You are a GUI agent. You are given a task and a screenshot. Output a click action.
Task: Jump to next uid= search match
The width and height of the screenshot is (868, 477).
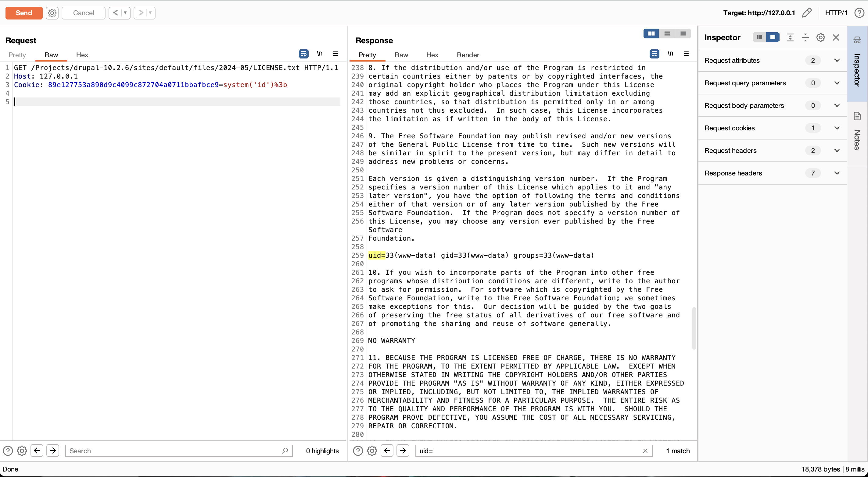point(403,451)
